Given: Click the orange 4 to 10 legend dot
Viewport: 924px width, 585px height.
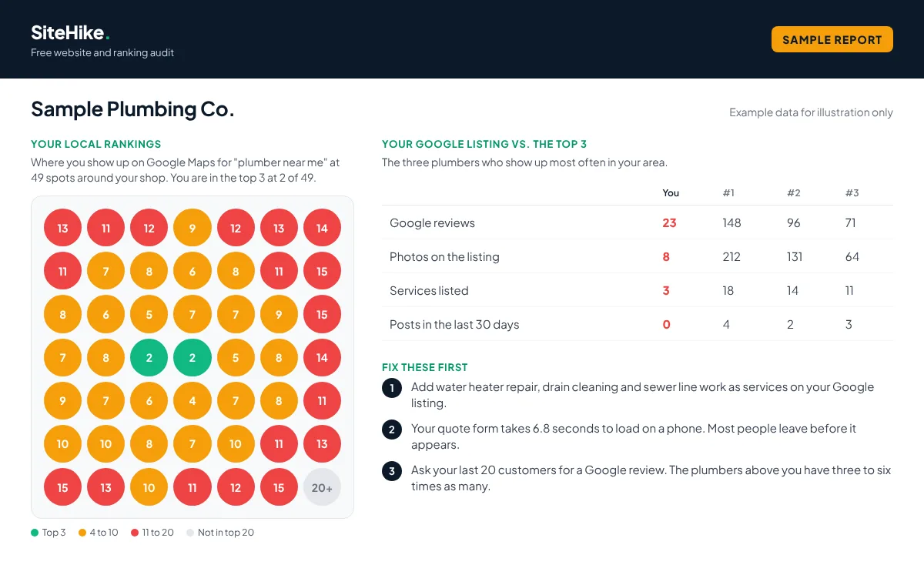Looking at the screenshot, I should tap(82, 533).
